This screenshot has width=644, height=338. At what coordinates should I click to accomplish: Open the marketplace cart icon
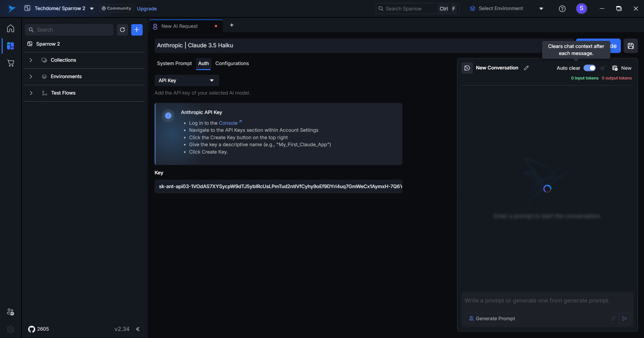pyautogui.click(x=11, y=63)
